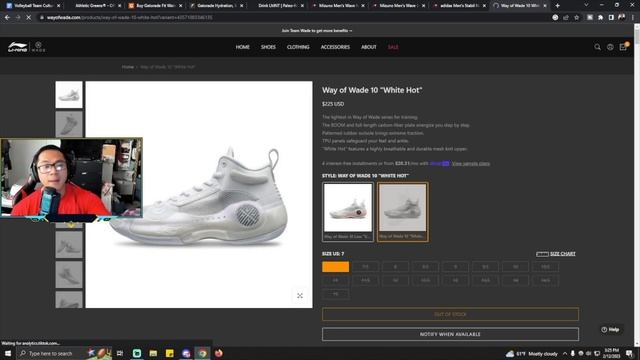Viewport: 640px width, 360px height.
Task: Open the ABOUT menu item
Action: tap(369, 47)
